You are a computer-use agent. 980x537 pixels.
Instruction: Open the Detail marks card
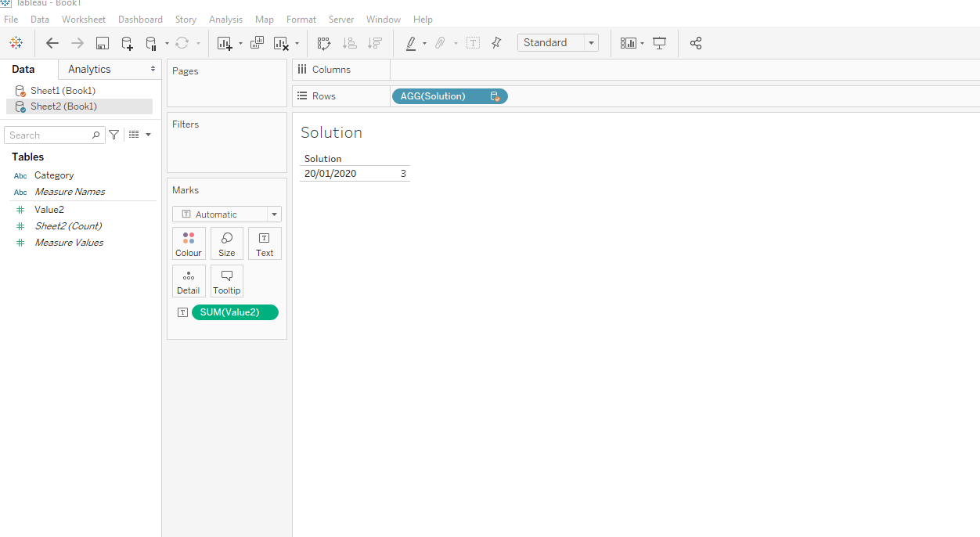pyautogui.click(x=189, y=281)
